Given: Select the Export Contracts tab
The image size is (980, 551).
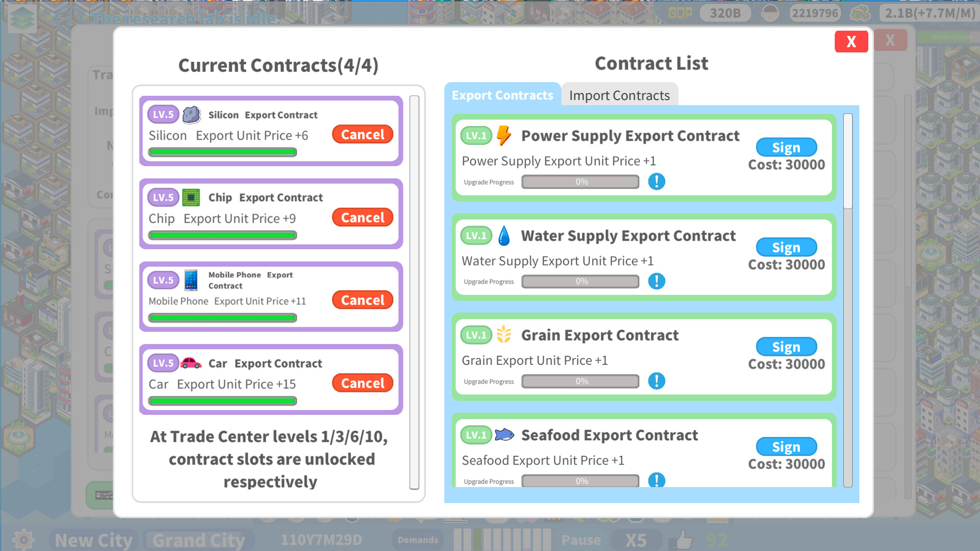Looking at the screenshot, I should [502, 95].
